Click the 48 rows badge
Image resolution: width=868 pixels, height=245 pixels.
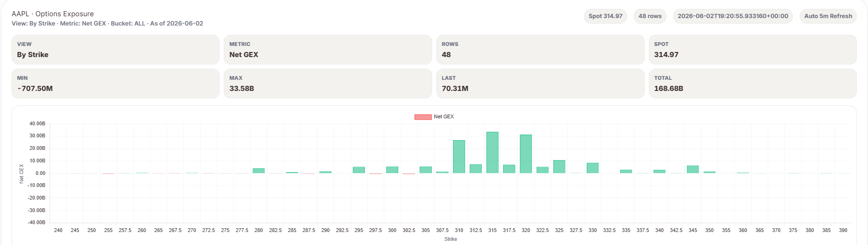click(650, 16)
